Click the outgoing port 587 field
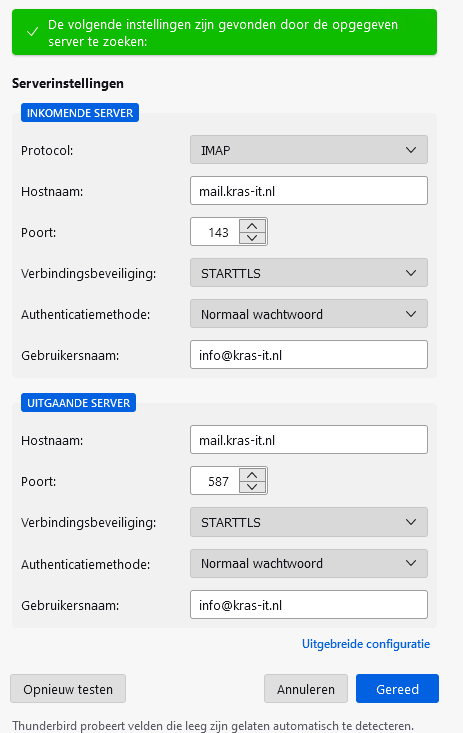 [x=216, y=481]
